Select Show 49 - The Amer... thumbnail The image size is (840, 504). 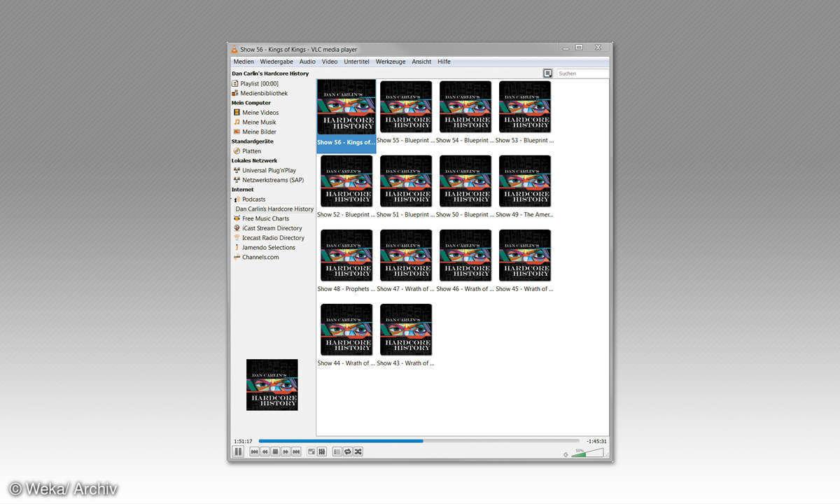point(525,181)
